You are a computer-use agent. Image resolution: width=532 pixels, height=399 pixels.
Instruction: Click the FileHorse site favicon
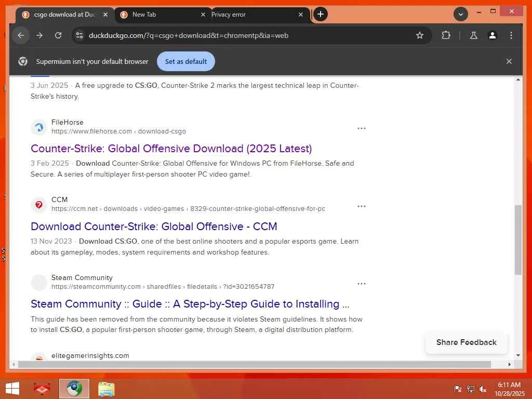[x=38, y=128]
